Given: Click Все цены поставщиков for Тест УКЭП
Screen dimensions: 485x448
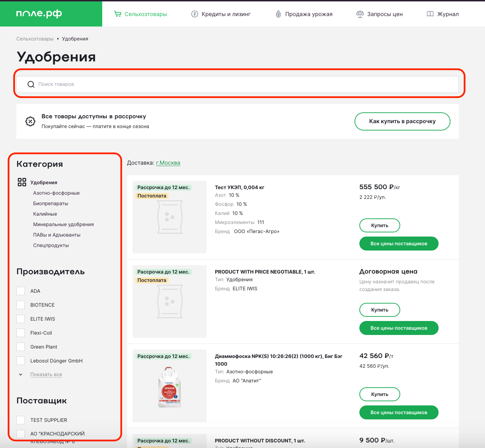Looking at the screenshot, I should (399, 244).
